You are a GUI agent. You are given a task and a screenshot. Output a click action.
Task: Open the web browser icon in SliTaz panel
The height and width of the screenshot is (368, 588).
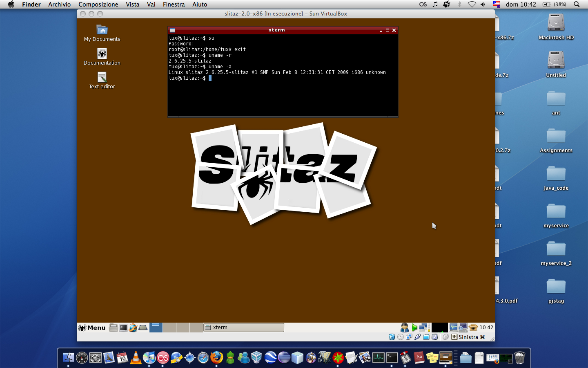click(x=133, y=328)
